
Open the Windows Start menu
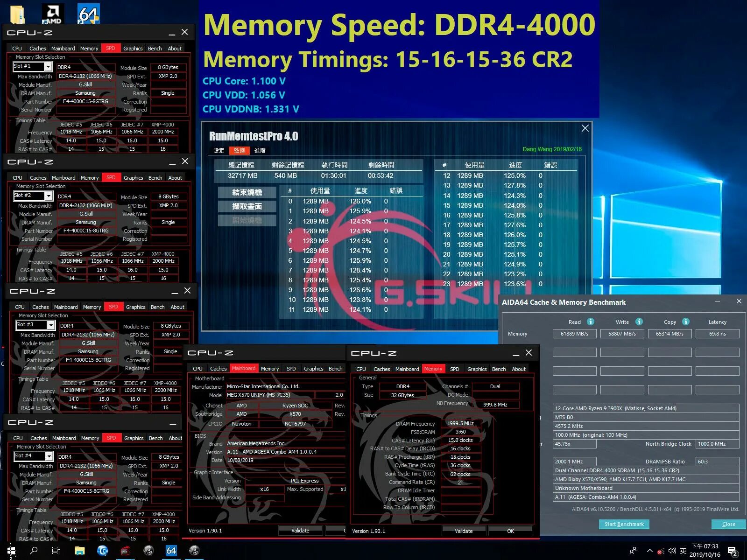[x=11, y=551]
